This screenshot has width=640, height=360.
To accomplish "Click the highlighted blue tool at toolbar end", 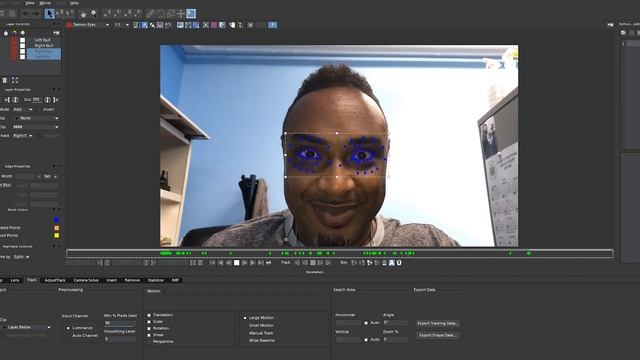I will tap(191, 14).
